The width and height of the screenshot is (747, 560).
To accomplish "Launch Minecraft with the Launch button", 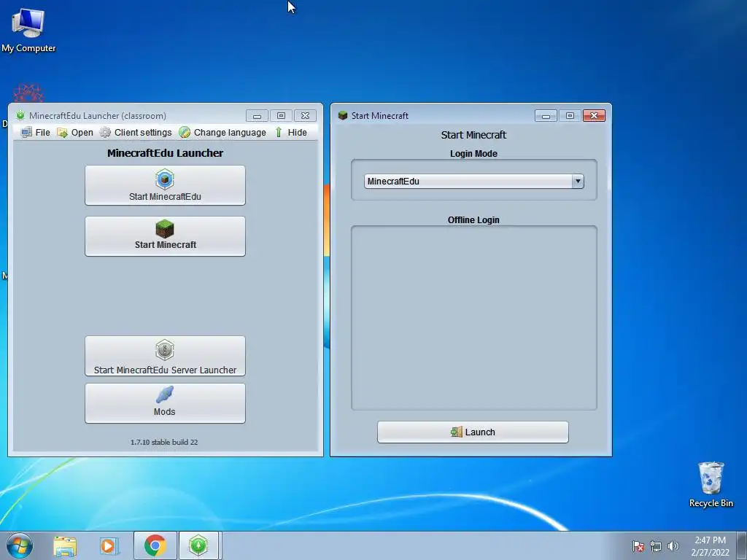I will (x=473, y=432).
